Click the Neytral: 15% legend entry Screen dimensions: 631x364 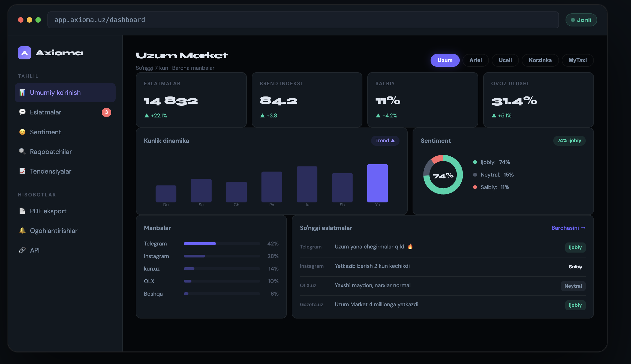pyautogui.click(x=493, y=175)
